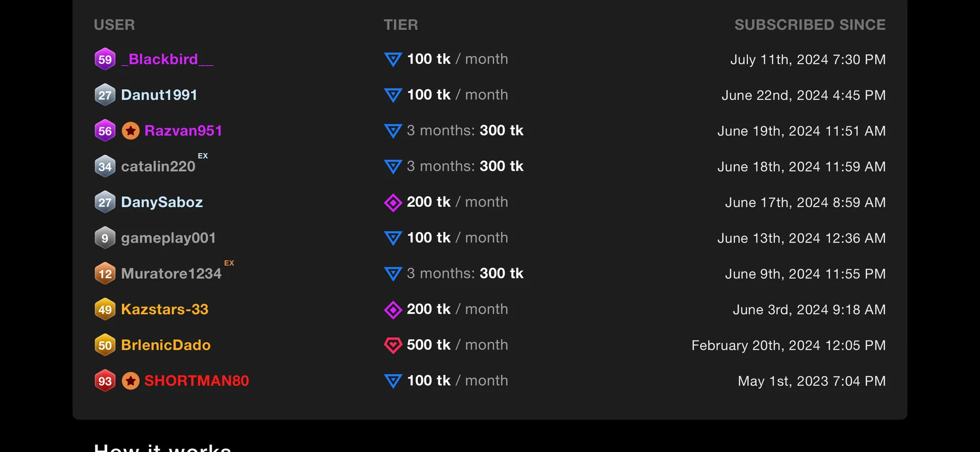980x452 pixels.
Task: Open SHORTMAN80 user profile
Action: 197,381
